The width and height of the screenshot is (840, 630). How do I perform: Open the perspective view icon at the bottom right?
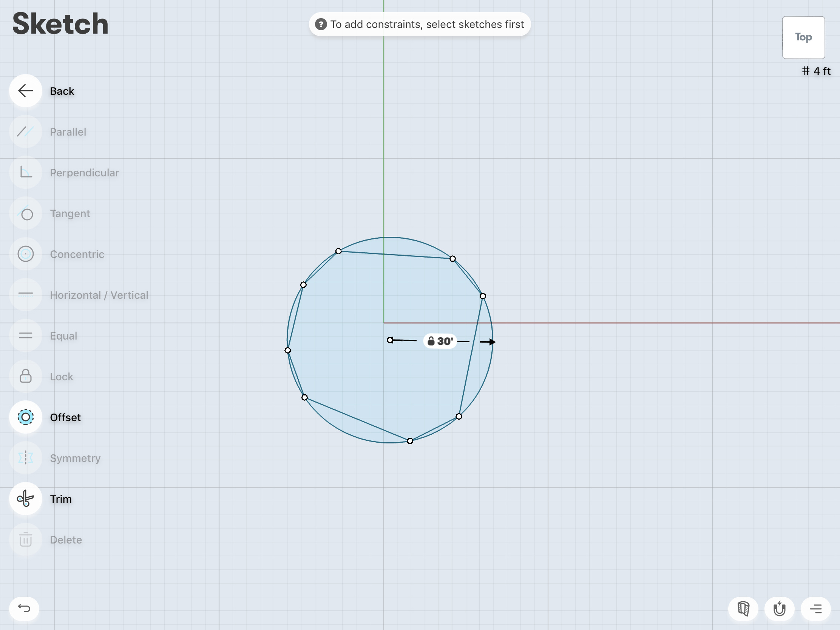coord(743,609)
